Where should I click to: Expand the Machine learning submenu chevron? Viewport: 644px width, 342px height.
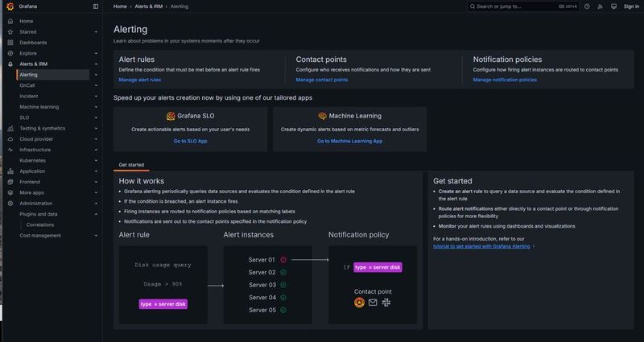(96, 107)
